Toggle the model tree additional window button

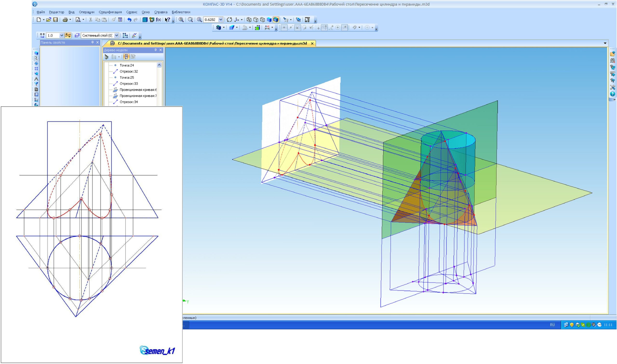pyautogui.click(x=126, y=57)
